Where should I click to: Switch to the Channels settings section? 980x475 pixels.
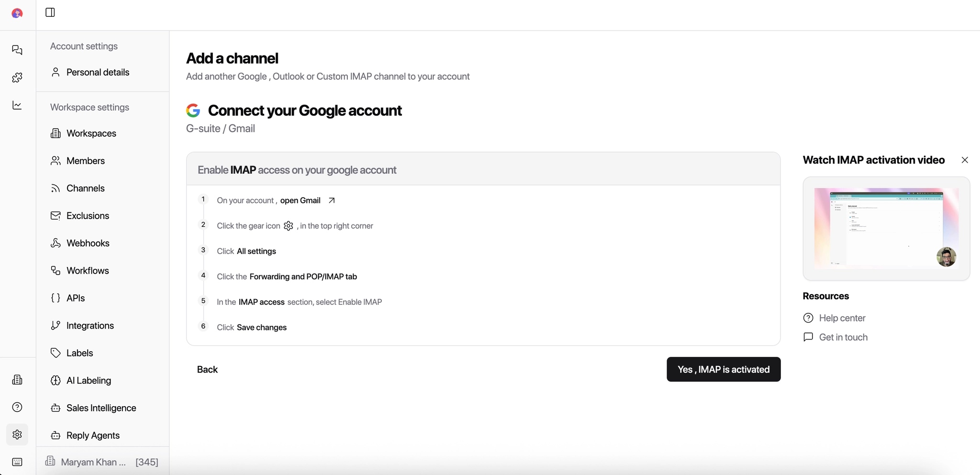click(x=85, y=188)
